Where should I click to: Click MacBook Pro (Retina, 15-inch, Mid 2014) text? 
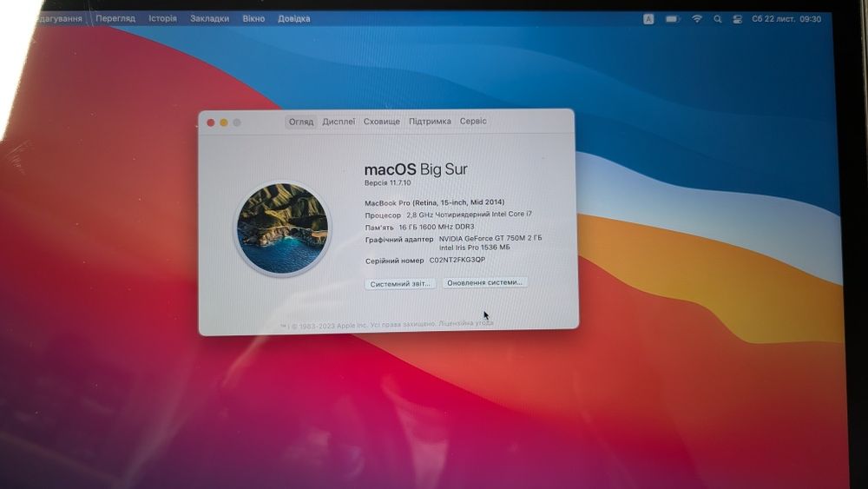click(434, 202)
